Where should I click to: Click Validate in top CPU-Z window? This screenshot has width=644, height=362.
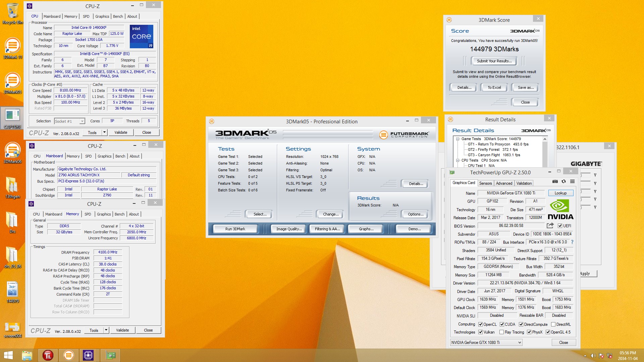tap(121, 132)
